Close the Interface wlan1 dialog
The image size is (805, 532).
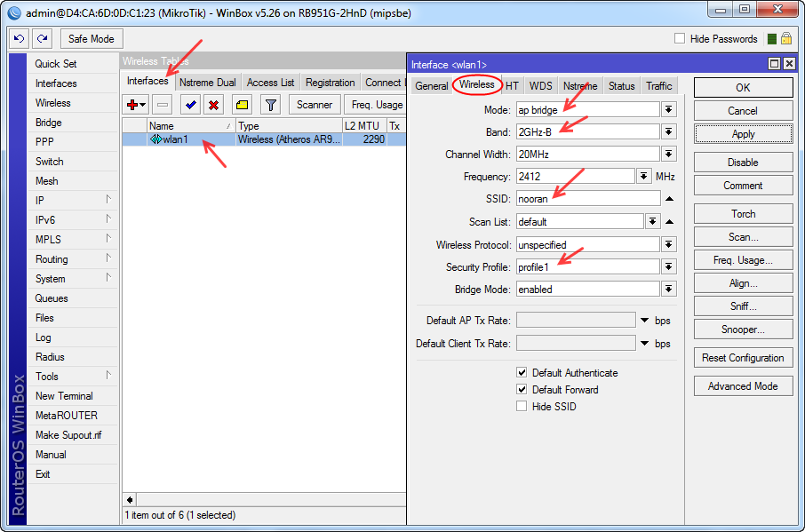(x=790, y=64)
